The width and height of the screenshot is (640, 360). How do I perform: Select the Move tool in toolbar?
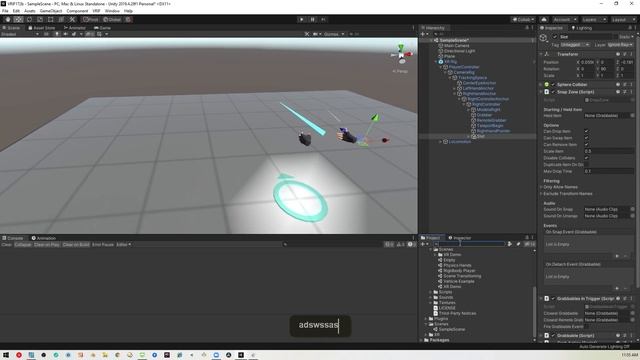pyautogui.click(x=18, y=20)
